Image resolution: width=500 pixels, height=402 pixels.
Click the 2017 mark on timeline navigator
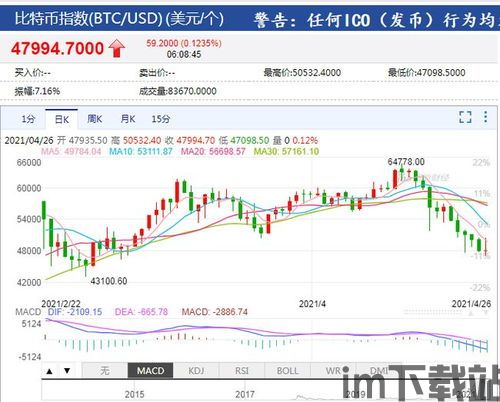coord(245,394)
